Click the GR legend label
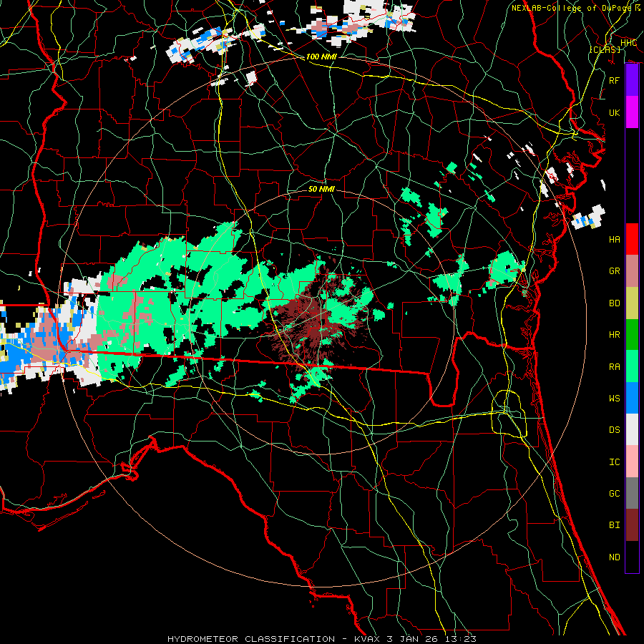 click(x=615, y=270)
